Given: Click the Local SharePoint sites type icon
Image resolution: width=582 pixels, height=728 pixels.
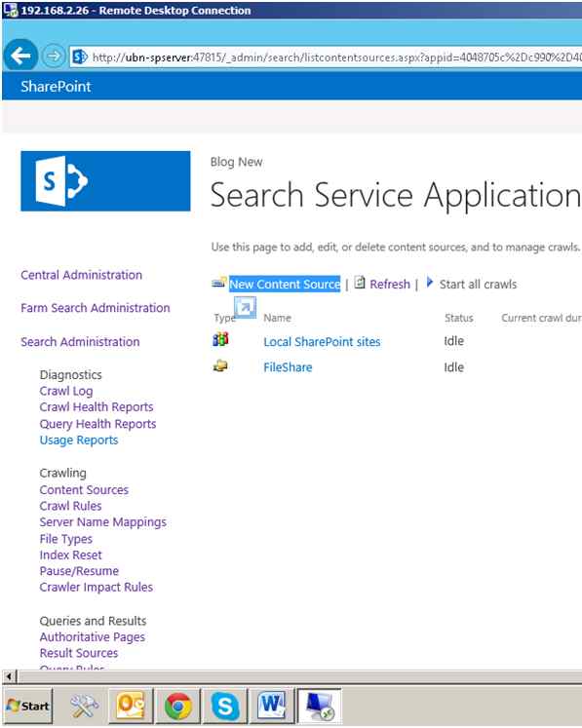Looking at the screenshot, I should tap(220, 339).
